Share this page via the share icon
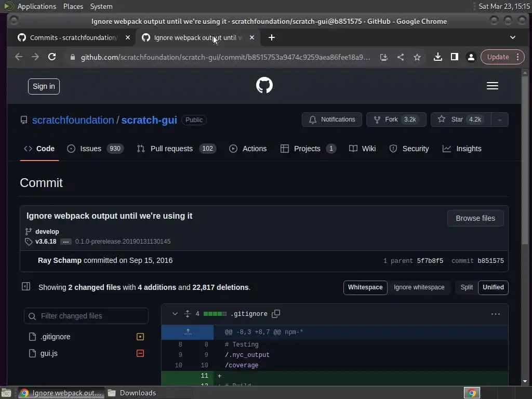The width and height of the screenshot is (532, 399). tap(401, 57)
